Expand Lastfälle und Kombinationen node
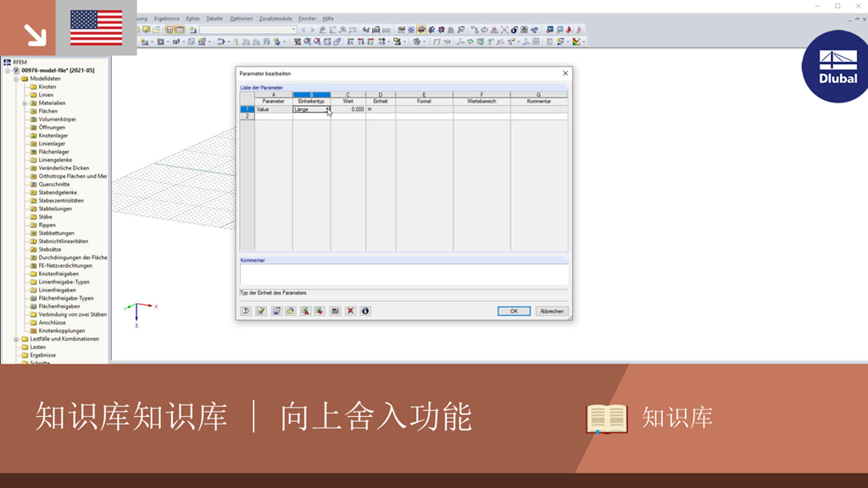Image resolution: width=868 pixels, height=488 pixels. (x=16, y=339)
